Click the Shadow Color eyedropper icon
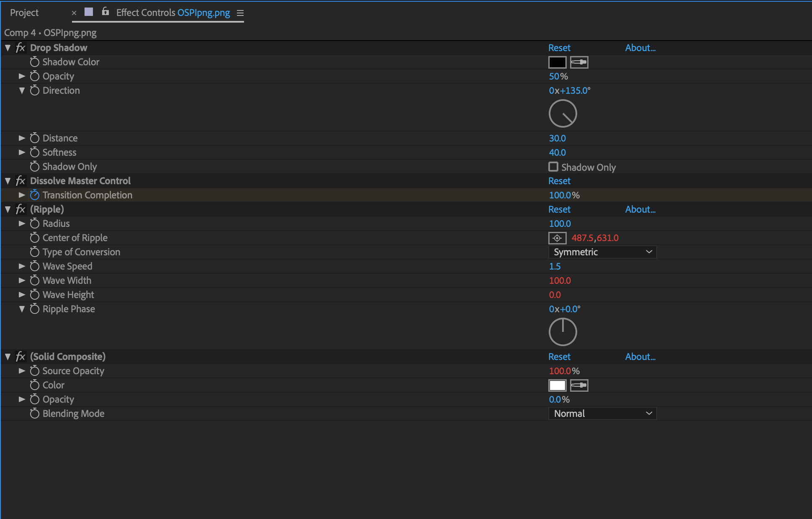The image size is (812, 519). pos(579,62)
